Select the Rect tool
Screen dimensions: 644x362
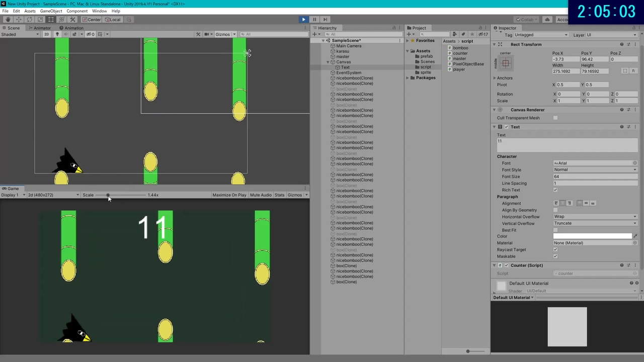click(51, 20)
